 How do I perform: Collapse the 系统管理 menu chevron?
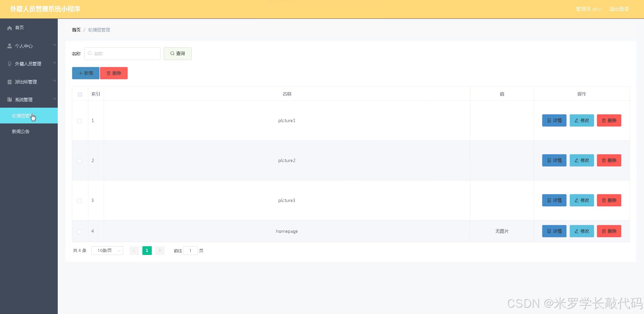click(54, 99)
